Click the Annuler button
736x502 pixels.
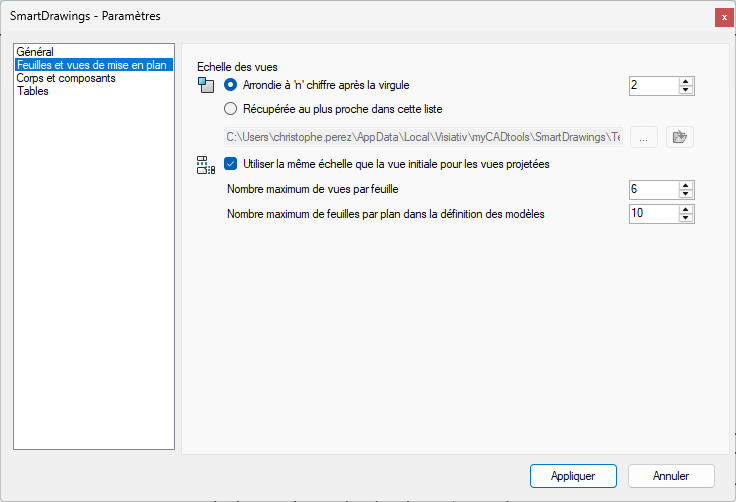[671, 476]
